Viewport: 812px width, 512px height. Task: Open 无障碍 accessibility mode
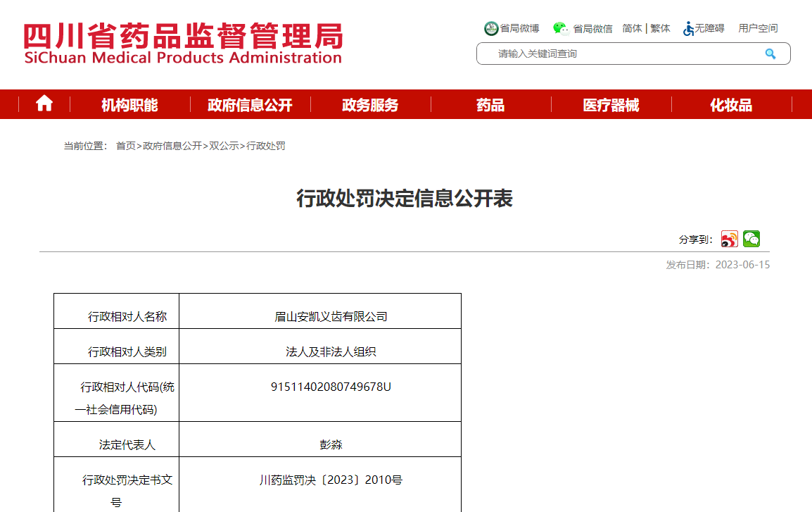coord(704,28)
